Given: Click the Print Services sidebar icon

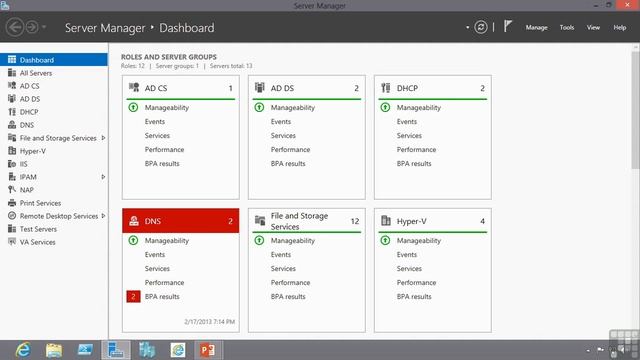Looking at the screenshot, I should click(x=12, y=203).
